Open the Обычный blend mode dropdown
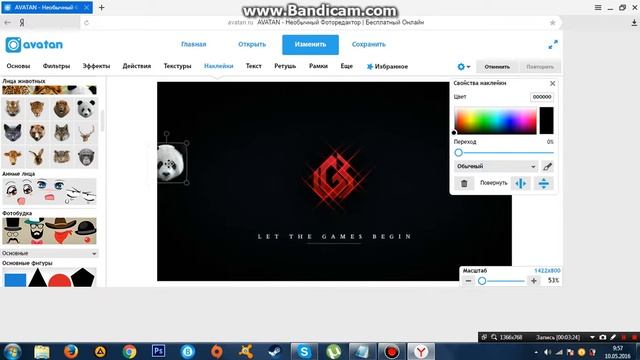640x360 pixels. [x=496, y=166]
